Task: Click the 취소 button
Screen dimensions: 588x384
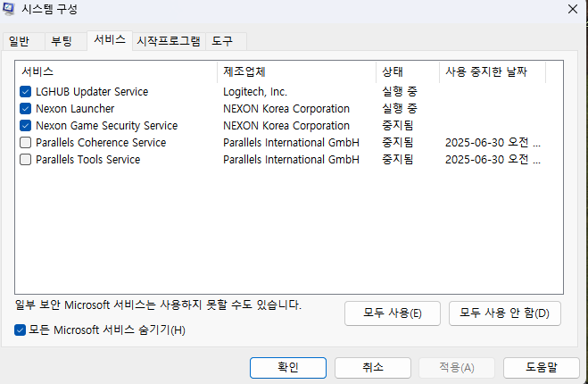Action: click(373, 367)
